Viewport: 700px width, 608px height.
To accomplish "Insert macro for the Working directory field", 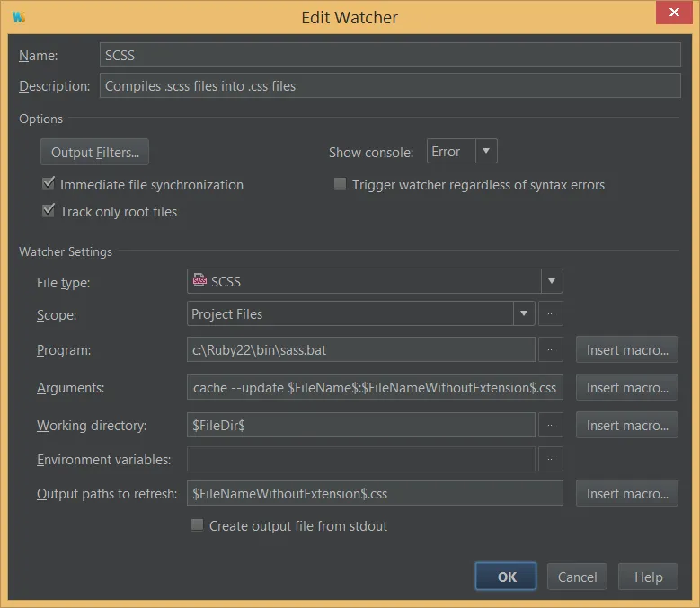I will [x=627, y=425].
